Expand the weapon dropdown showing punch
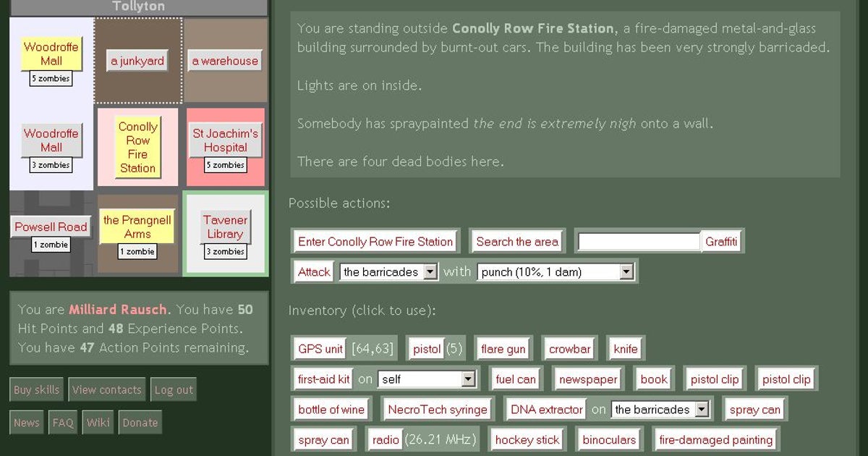This screenshot has height=456, width=868. click(x=555, y=272)
